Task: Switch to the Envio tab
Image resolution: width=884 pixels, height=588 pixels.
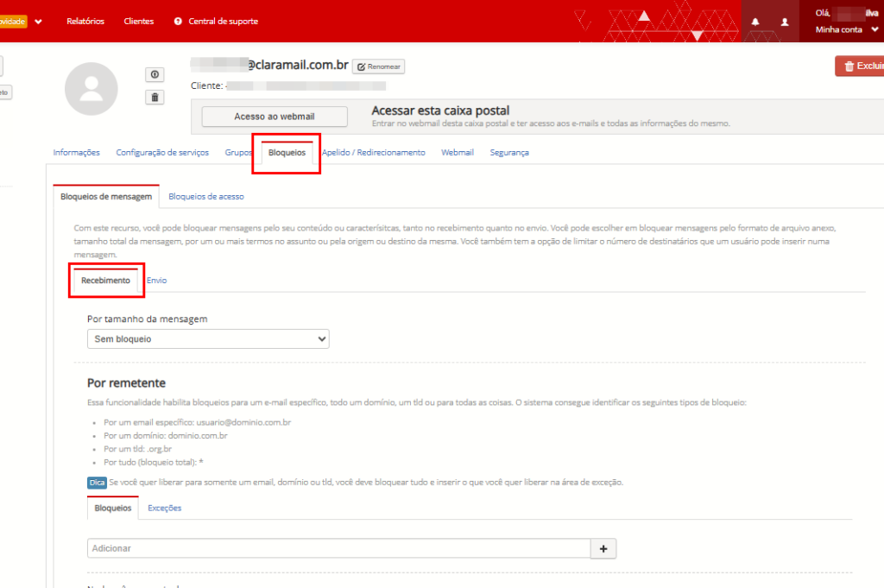Action: 156,281
